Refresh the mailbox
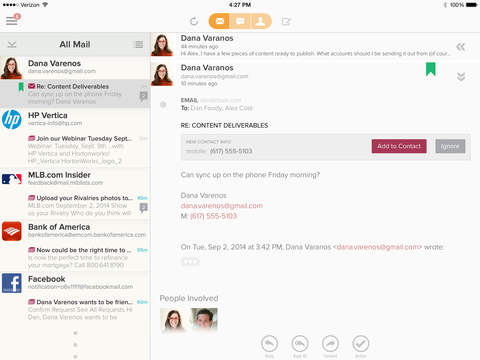The height and width of the screenshot is (360, 480). (194, 22)
